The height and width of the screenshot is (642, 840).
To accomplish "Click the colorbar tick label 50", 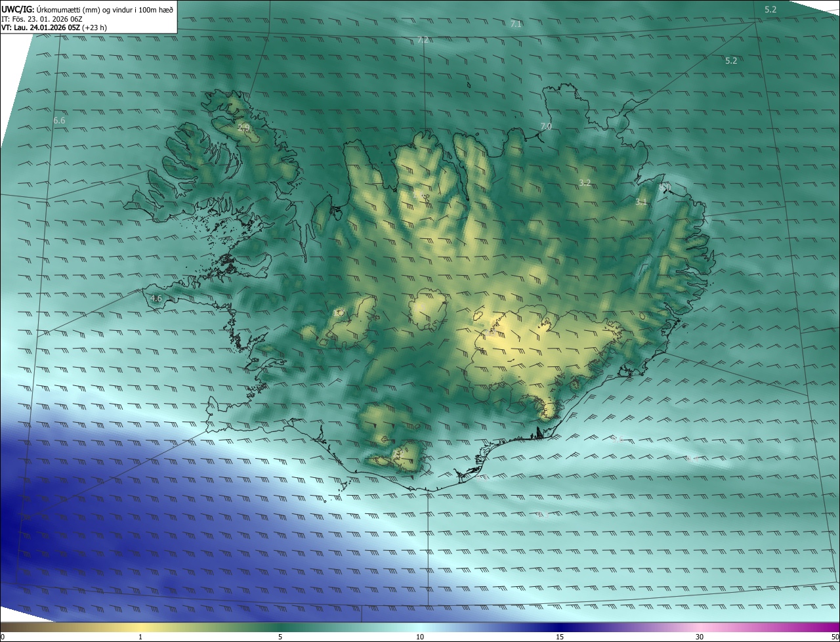I will click(x=835, y=637).
